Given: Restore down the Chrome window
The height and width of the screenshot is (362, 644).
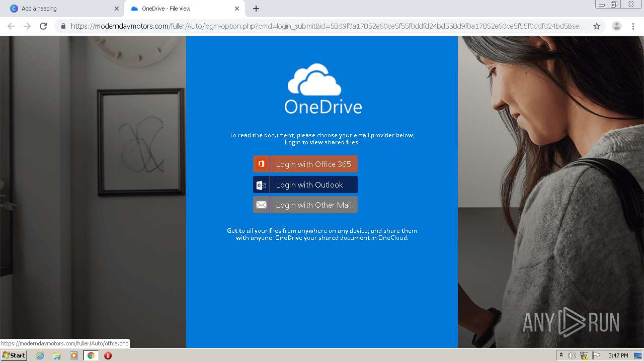Looking at the screenshot, I should tap(614, 5).
